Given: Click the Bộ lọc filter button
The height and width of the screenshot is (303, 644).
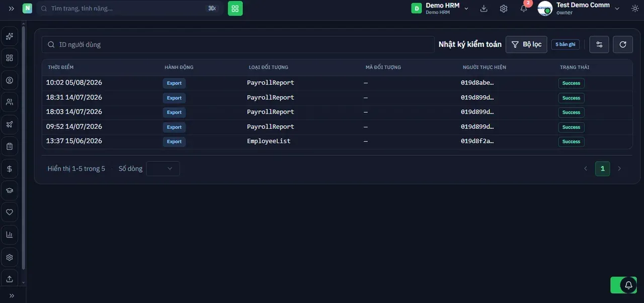Looking at the screenshot, I should pyautogui.click(x=526, y=44).
